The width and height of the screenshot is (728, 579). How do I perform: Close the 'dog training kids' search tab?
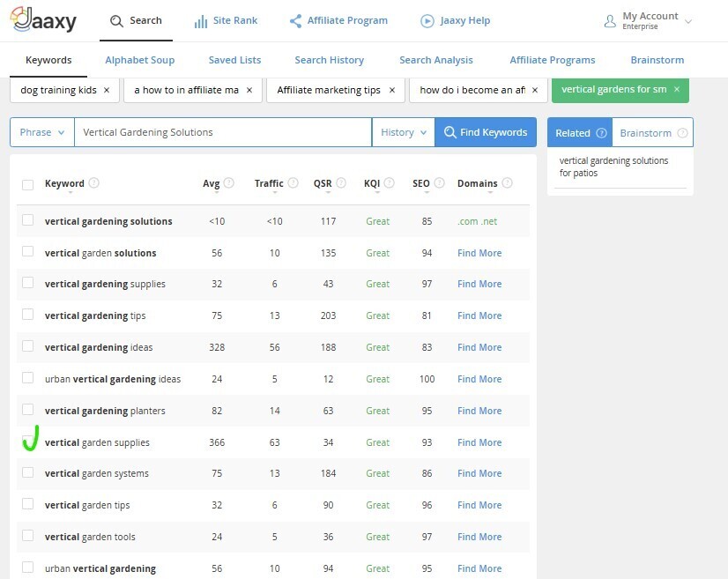click(107, 90)
